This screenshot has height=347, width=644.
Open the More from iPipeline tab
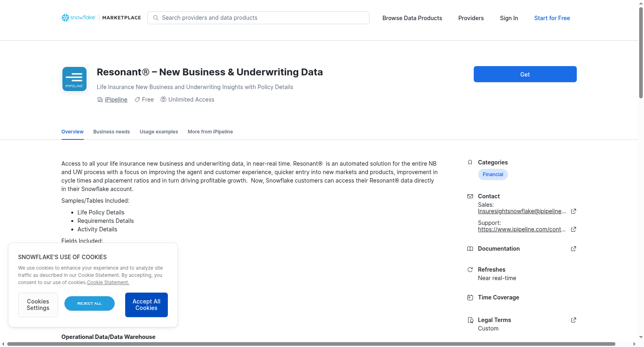pyautogui.click(x=210, y=132)
